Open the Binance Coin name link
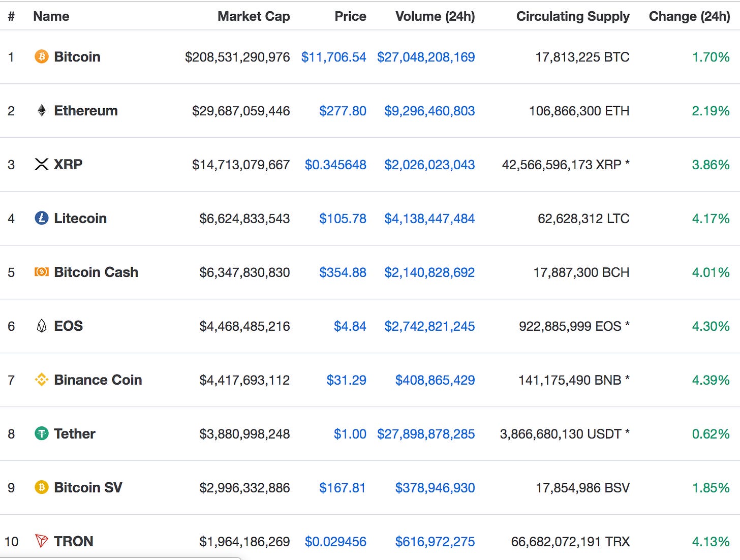The width and height of the screenshot is (740, 560). 98,380
